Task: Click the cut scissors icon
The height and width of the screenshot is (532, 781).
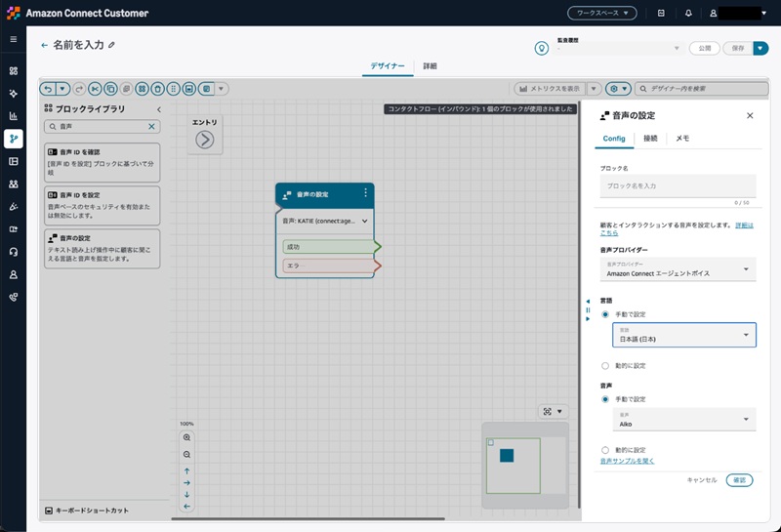Action: 95,89
